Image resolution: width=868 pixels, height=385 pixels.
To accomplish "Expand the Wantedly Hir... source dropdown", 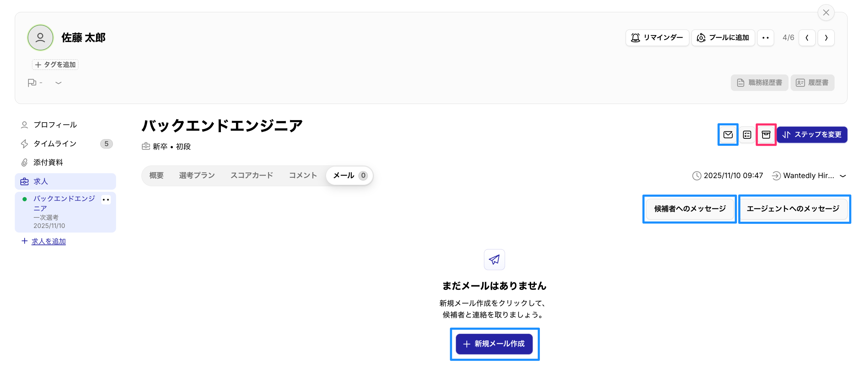I will tap(843, 176).
